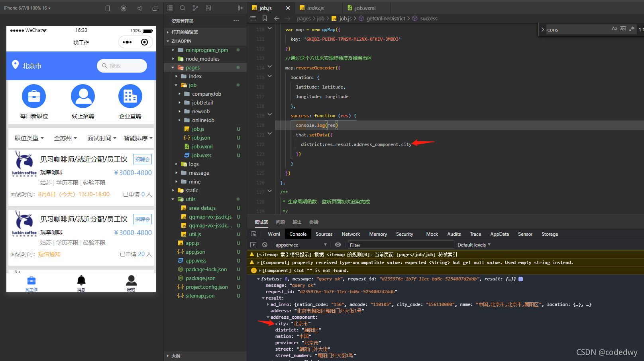Image resolution: width=644 pixels, height=361 pixels.
Task: Tap the 找工作 tab icon in bottom bar
Action: tap(31, 280)
